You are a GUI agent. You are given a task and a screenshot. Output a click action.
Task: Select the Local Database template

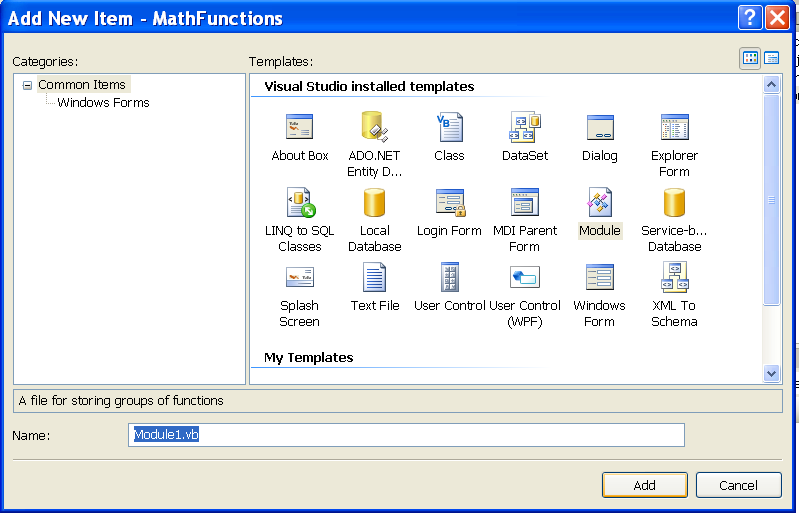pyautogui.click(x=375, y=202)
